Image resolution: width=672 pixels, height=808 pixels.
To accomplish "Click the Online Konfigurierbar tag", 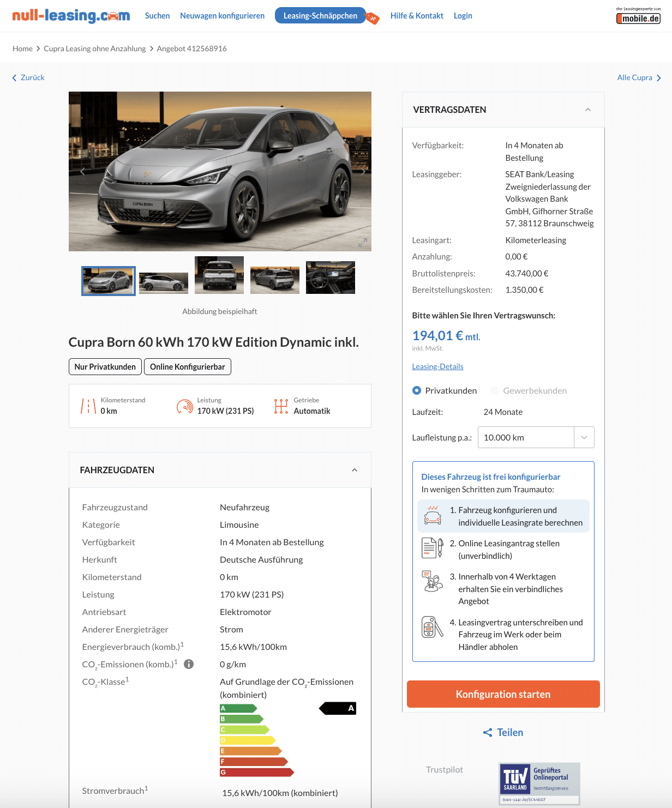I will [x=188, y=366].
